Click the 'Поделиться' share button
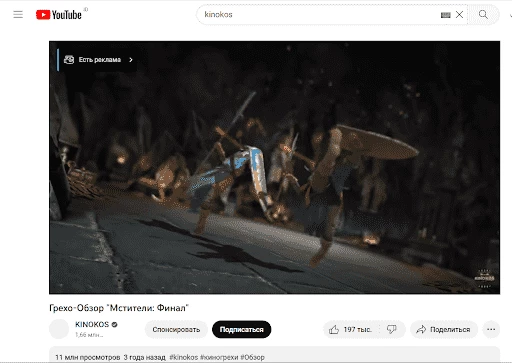Screen dimensions: 512x363 444,329
